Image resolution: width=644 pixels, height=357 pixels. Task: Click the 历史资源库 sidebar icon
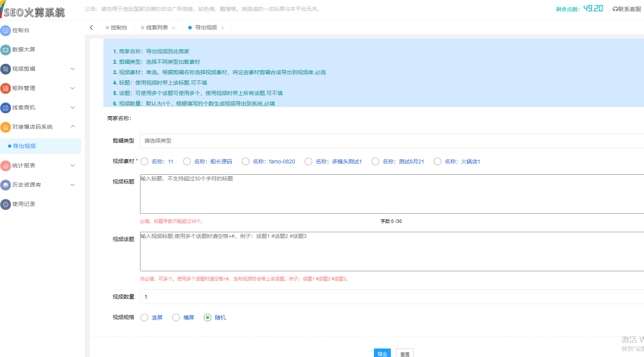5,185
